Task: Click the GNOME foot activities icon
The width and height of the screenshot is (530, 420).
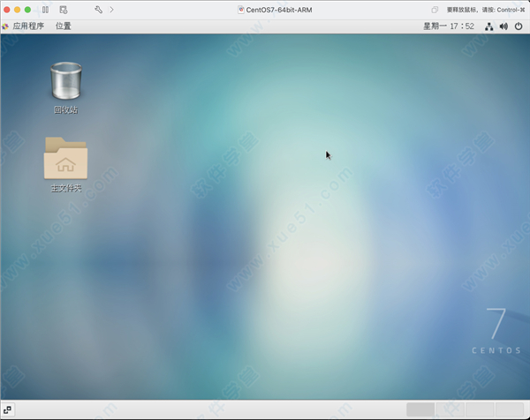Action: 5,26
